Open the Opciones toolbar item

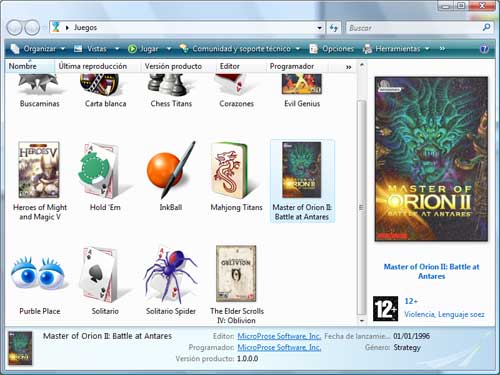point(332,49)
